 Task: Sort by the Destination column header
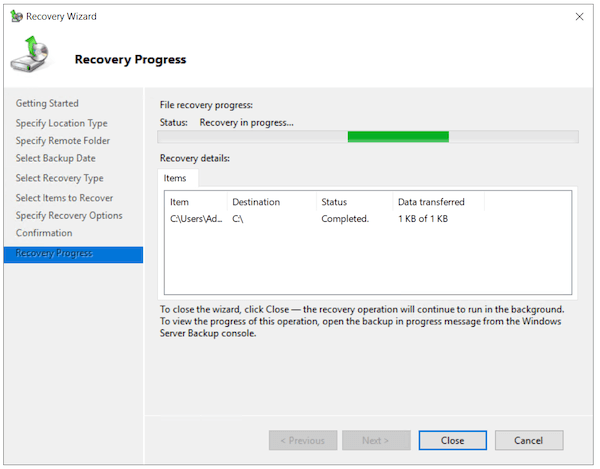coord(256,202)
